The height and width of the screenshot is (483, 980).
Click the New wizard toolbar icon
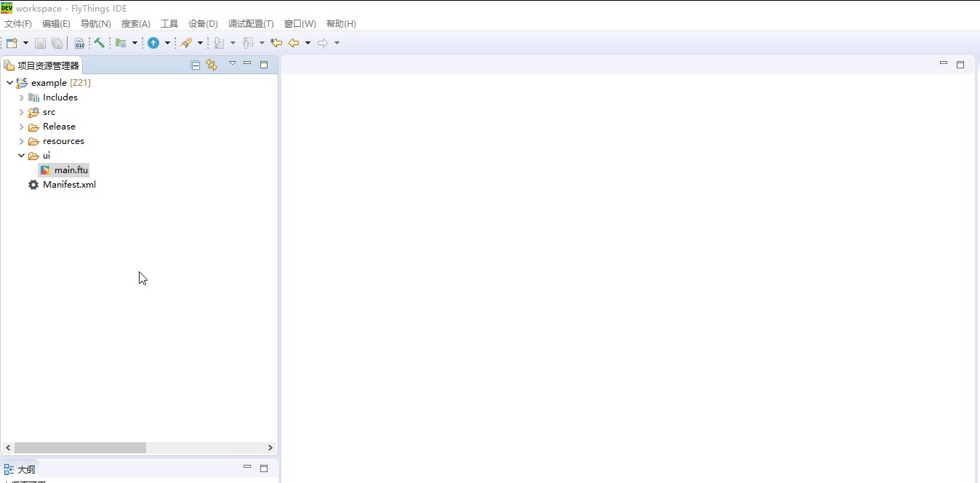12,43
